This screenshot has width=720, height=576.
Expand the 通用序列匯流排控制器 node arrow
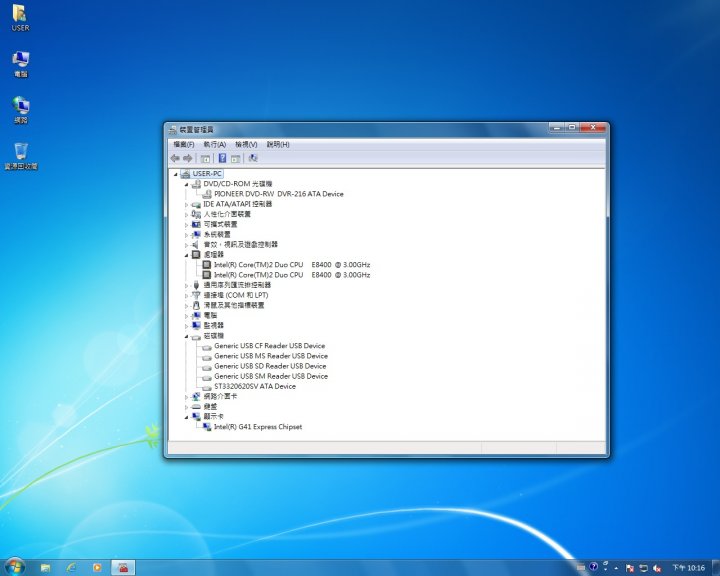186,285
